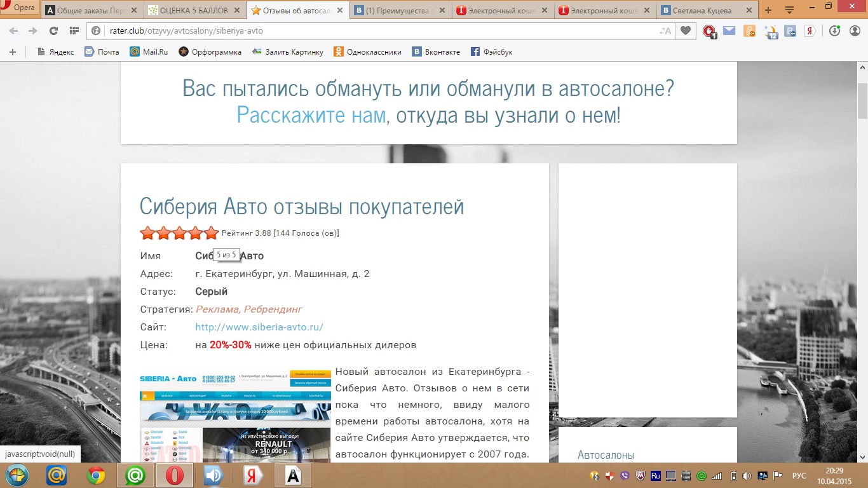Switch the РУС keyboard language indicator

(799, 475)
